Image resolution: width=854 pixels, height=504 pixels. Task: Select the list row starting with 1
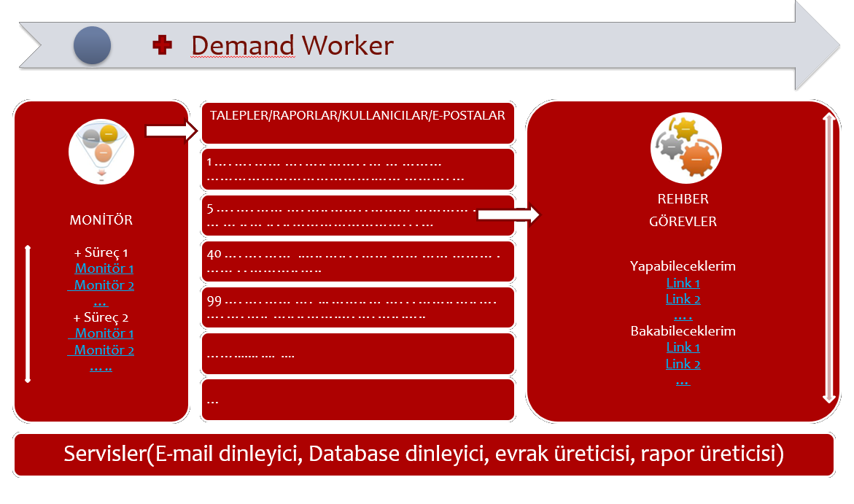click(x=357, y=169)
